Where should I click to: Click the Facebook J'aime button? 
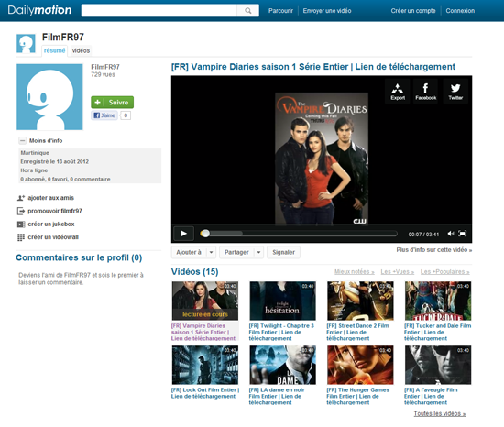pos(104,115)
